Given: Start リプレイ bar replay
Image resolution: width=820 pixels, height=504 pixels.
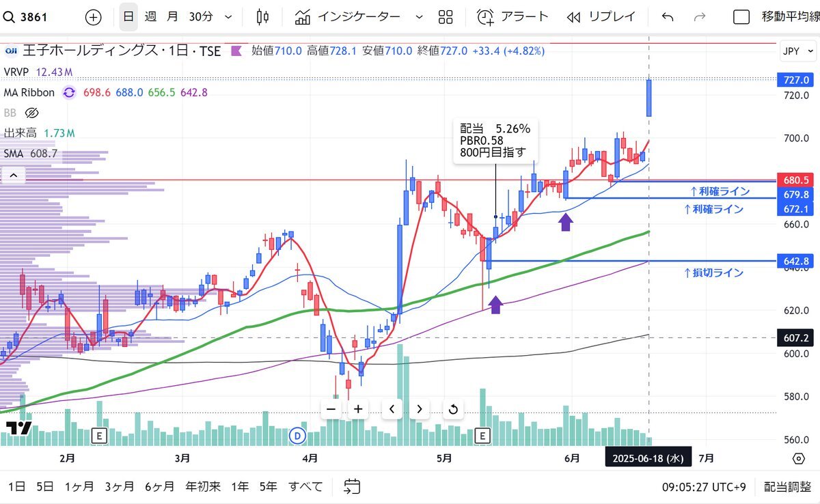Looking at the screenshot, I should point(601,16).
